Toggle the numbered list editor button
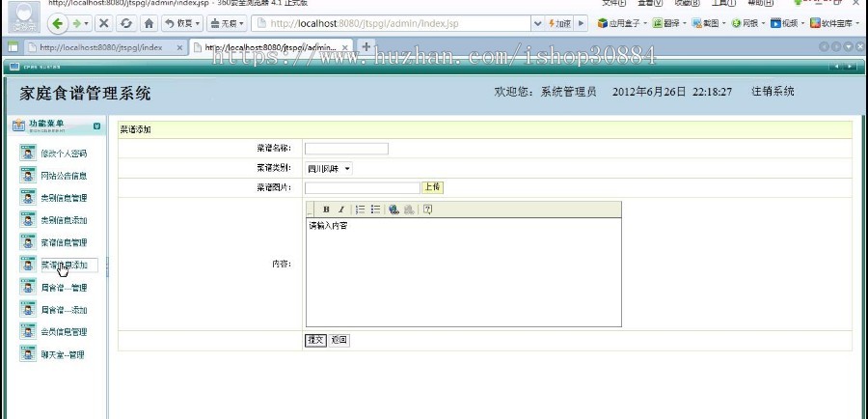 point(361,209)
